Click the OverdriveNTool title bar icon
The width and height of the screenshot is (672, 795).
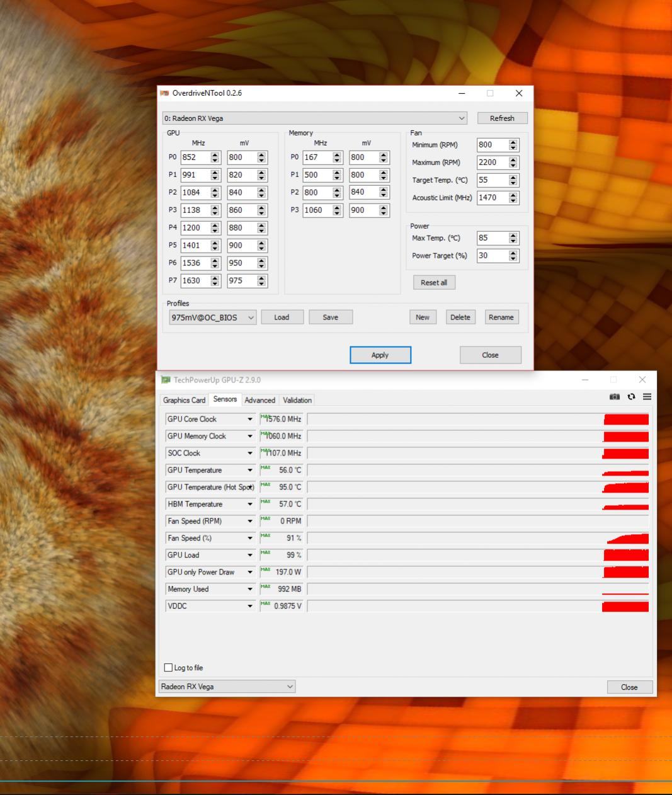[x=165, y=93]
